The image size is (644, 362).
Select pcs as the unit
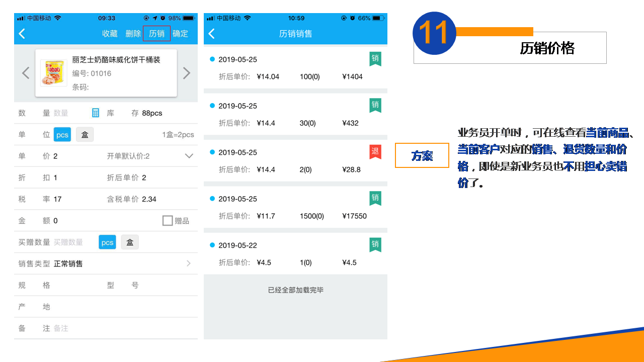click(62, 135)
